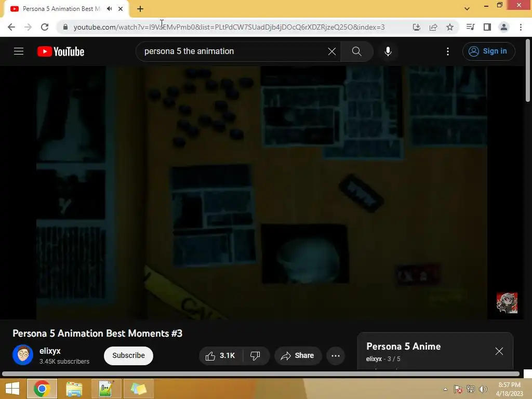Click the address bar URL
Viewport: 532px width, 399px height.
coord(229,27)
